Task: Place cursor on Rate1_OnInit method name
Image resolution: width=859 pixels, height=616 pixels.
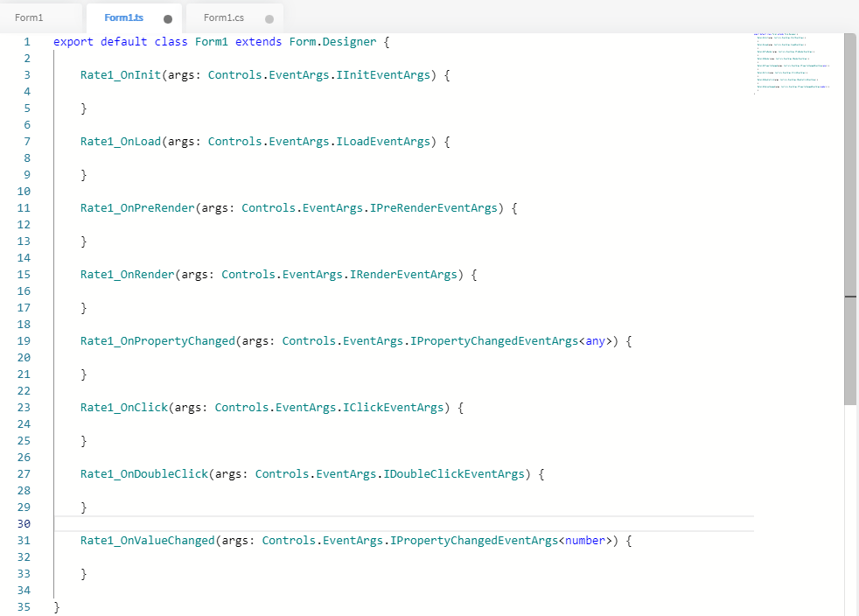Action: click(121, 75)
